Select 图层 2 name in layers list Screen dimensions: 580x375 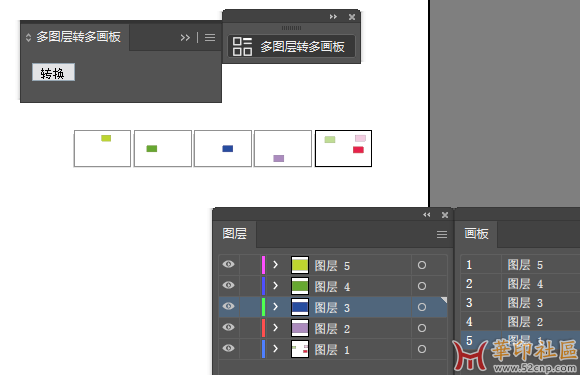tap(332, 329)
